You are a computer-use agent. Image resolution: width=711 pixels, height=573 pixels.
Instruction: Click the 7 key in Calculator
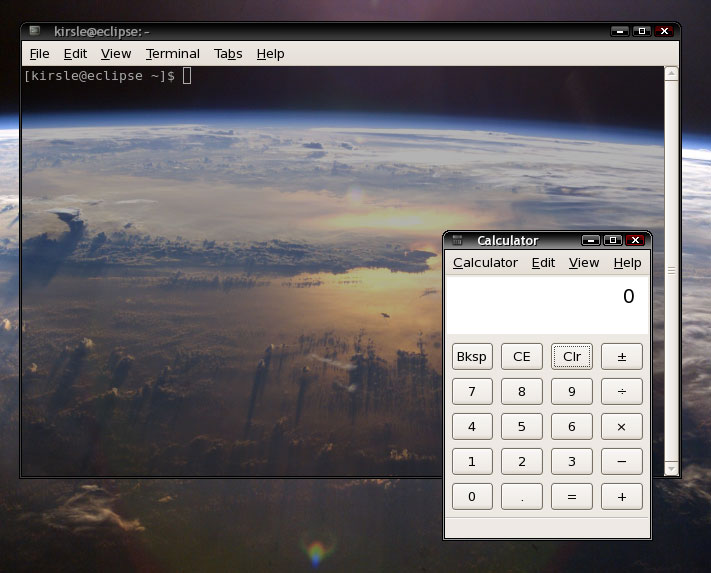(472, 392)
